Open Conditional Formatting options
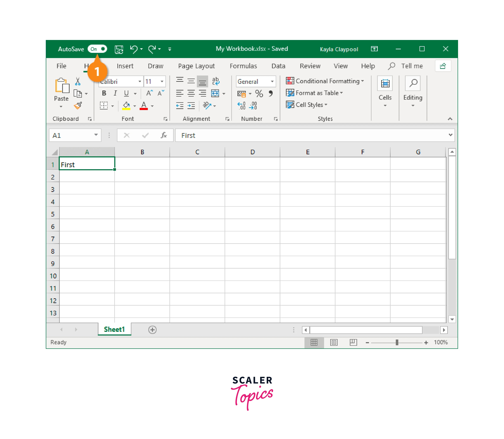Image resolution: width=504 pixels, height=439 pixels. [x=324, y=81]
